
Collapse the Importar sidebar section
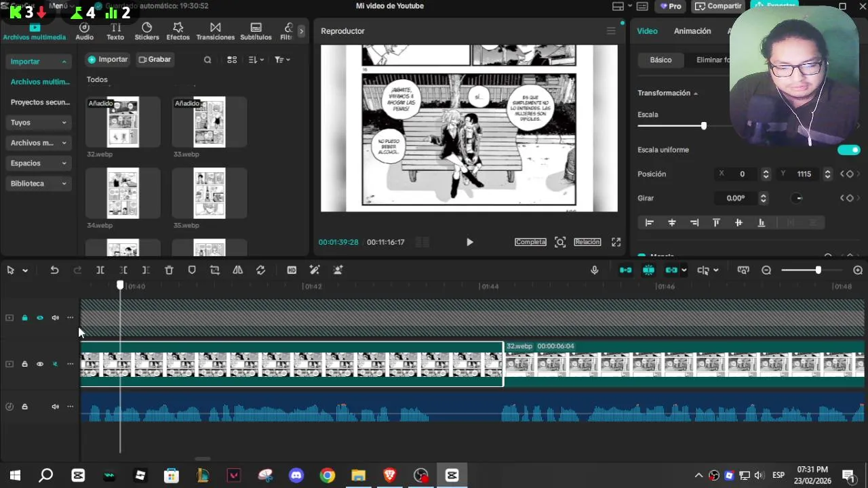[x=39, y=62]
